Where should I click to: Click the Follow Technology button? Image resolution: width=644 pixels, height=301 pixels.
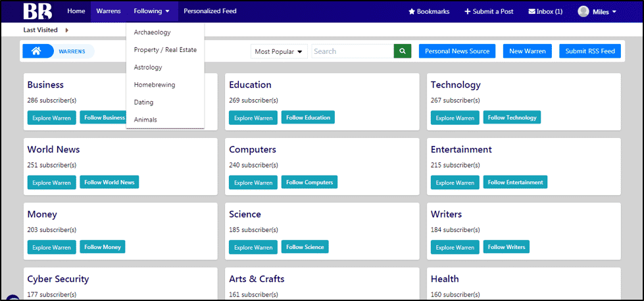point(512,117)
